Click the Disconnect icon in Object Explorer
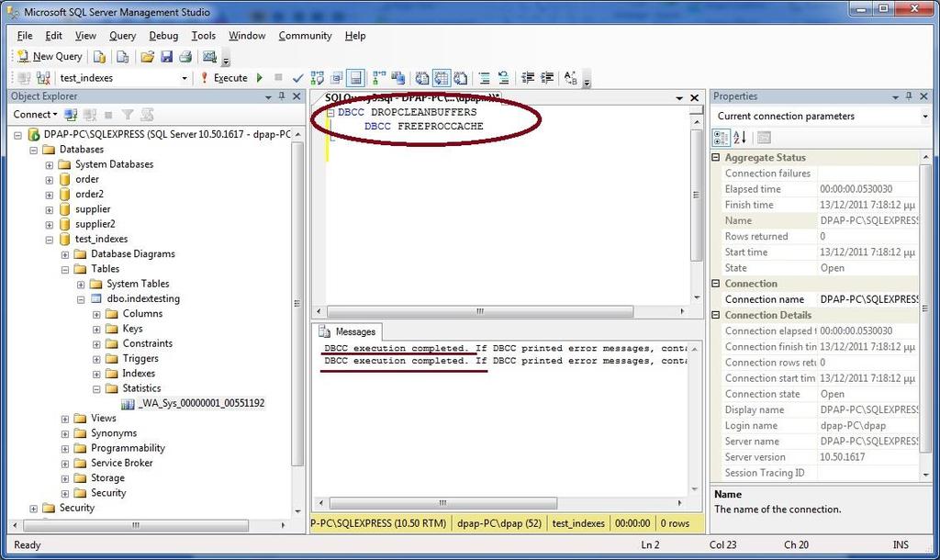940x560 pixels. pyautogui.click(x=90, y=115)
